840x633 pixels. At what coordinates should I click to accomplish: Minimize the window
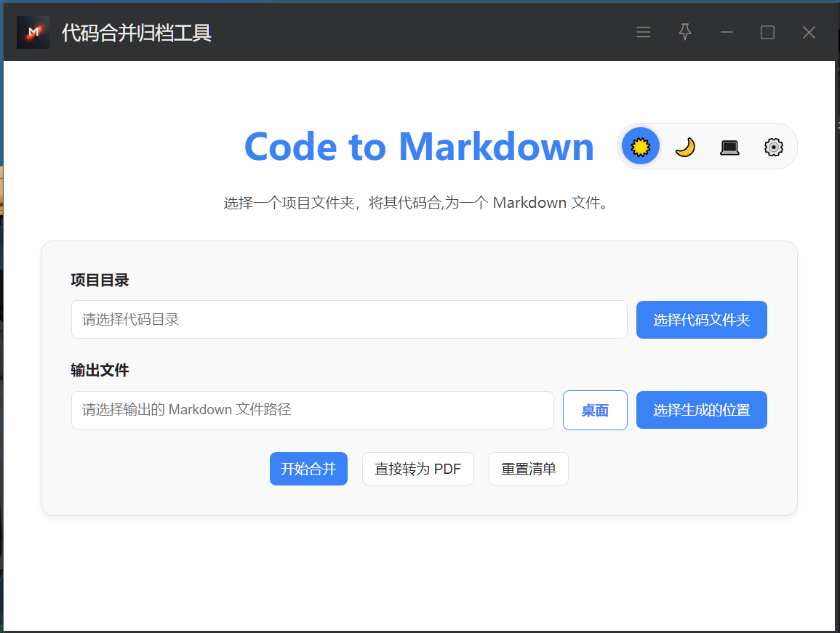point(727,32)
